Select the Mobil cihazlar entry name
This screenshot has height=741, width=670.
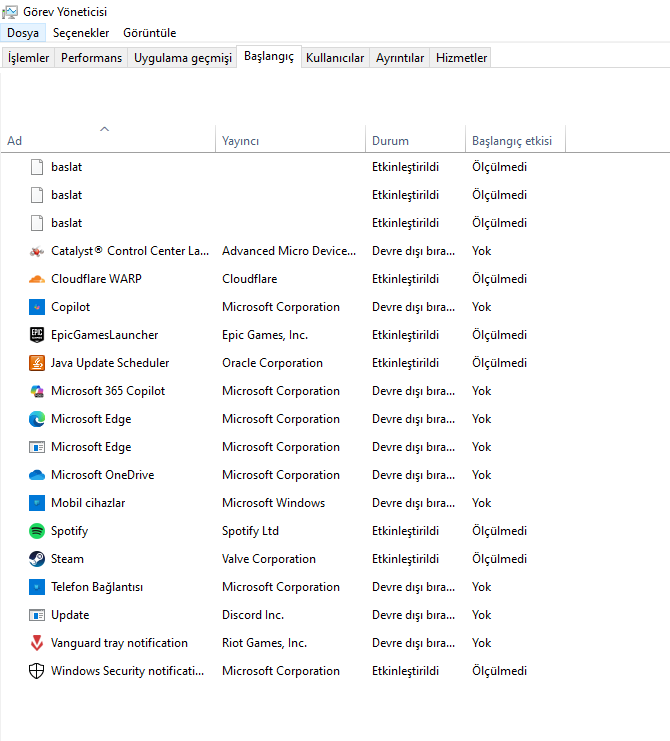88,503
